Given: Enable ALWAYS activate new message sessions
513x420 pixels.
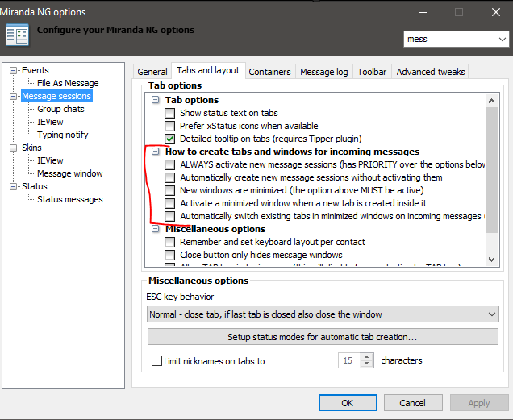Looking at the screenshot, I should click(169, 164).
